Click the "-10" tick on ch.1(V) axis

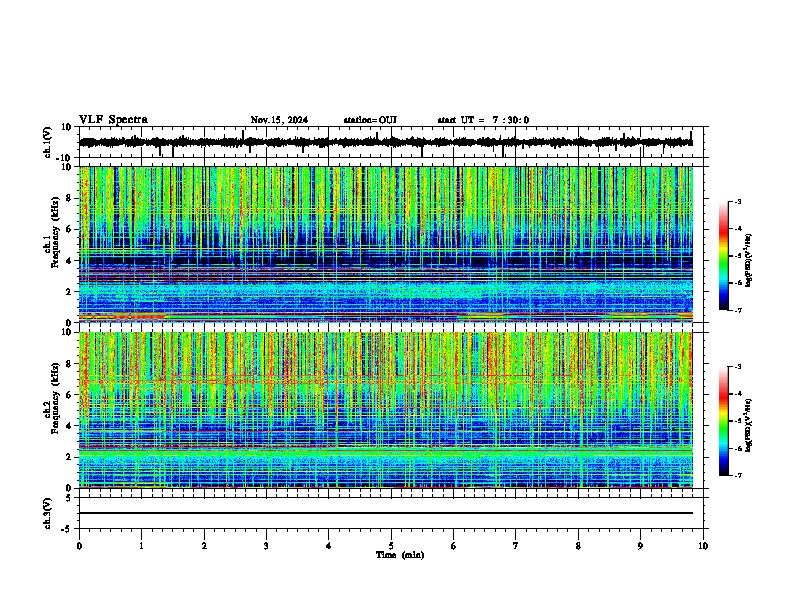click(x=64, y=158)
